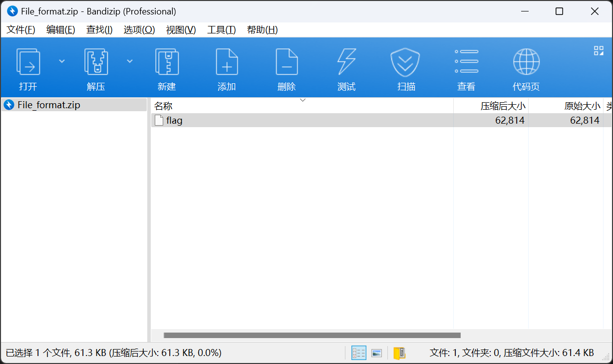Screen dimensions: 613x364
Task: Open the Code page (代码页) globe icon
Action: point(526,62)
